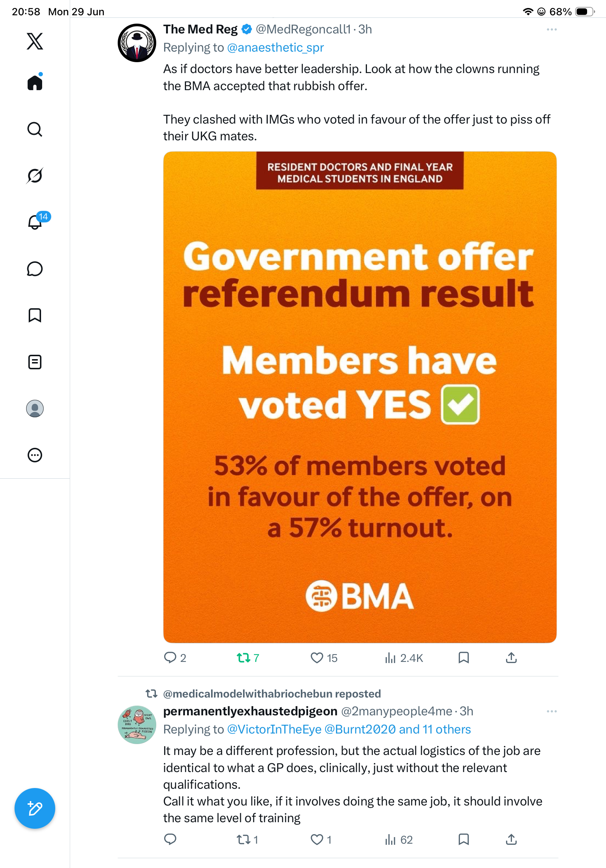Viewport: 606px width, 868px height.
Task: Expand sidebar More circle menu
Action: click(35, 455)
